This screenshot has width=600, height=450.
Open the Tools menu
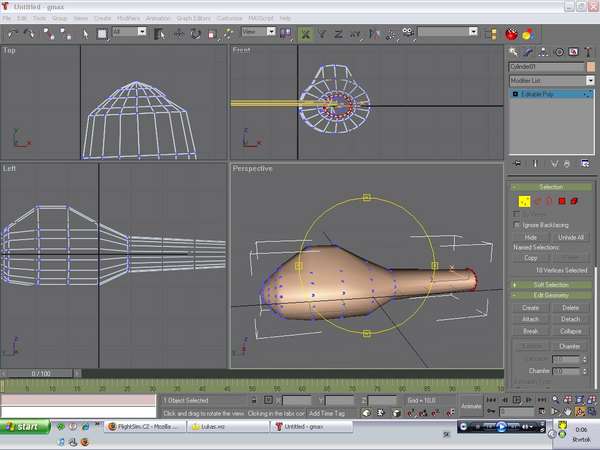click(39, 18)
